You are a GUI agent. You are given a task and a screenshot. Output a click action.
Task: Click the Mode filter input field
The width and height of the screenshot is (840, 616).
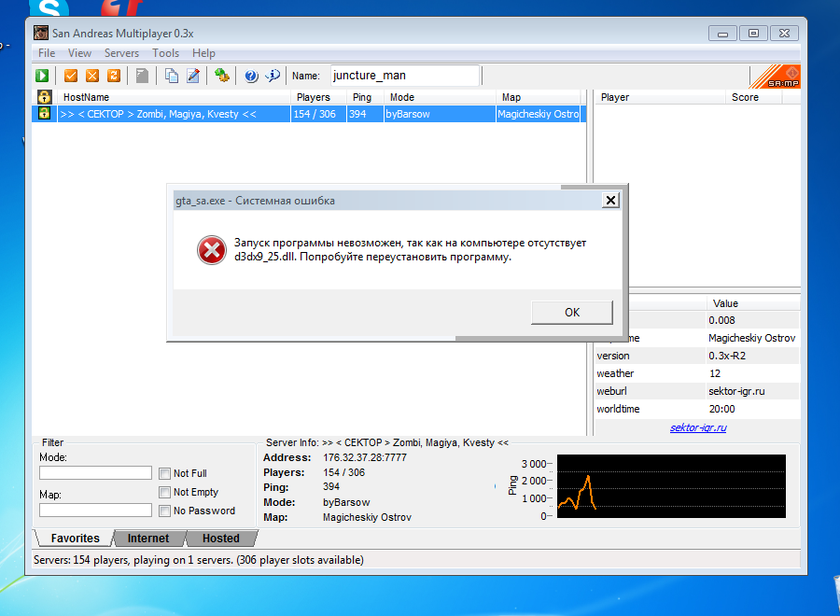coord(95,472)
